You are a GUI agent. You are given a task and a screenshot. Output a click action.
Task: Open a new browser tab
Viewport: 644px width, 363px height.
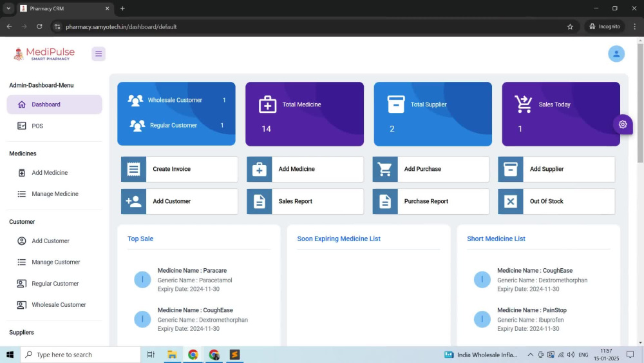122,8
